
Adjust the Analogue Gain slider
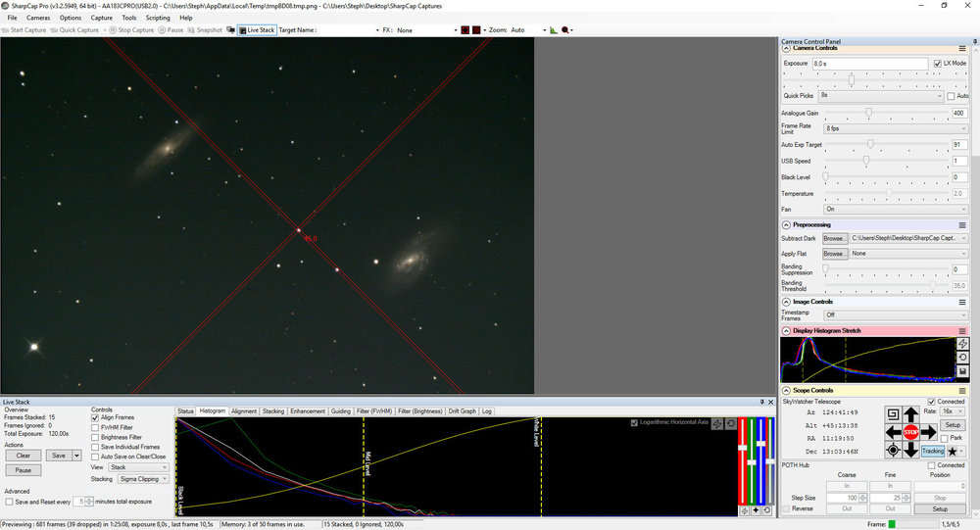click(868, 113)
